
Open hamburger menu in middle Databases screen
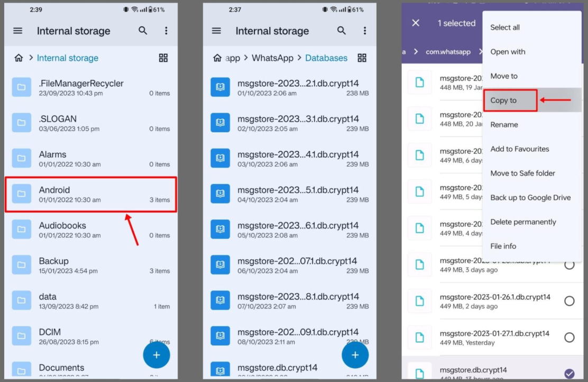pyautogui.click(x=216, y=31)
